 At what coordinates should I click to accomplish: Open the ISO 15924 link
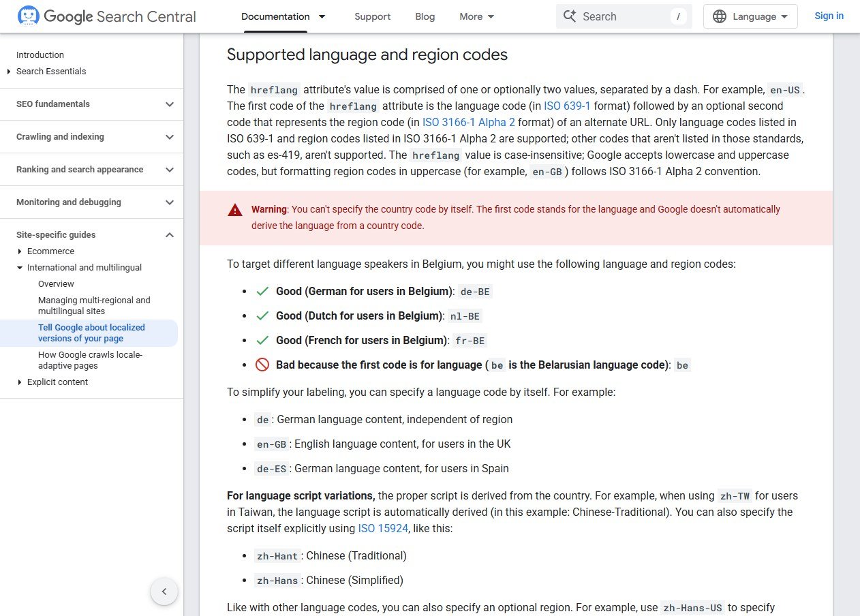pos(384,528)
